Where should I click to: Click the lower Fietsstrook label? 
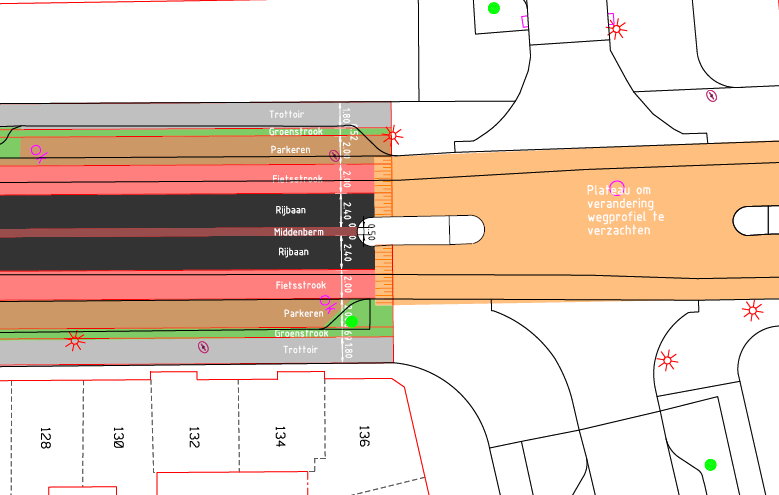(x=300, y=286)
